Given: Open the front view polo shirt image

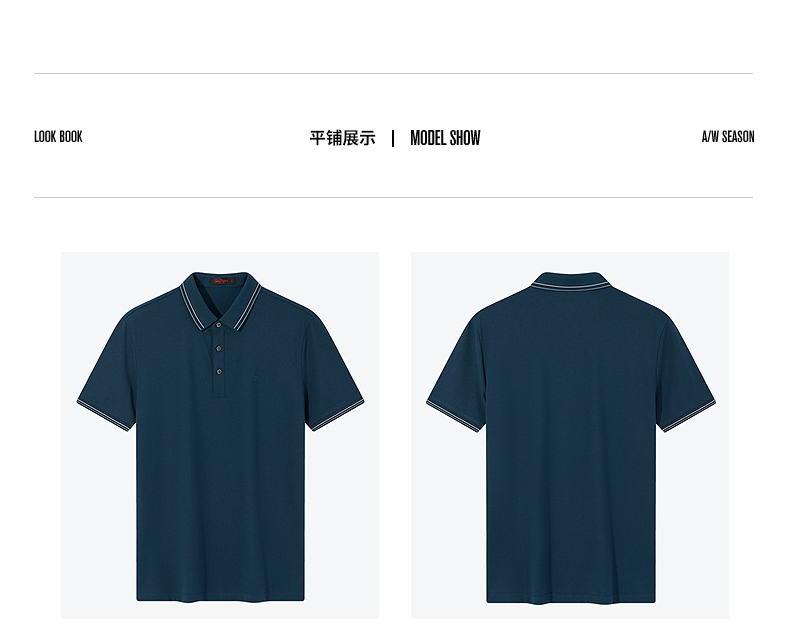Looking at the screenshot, I should coord(220,435).
